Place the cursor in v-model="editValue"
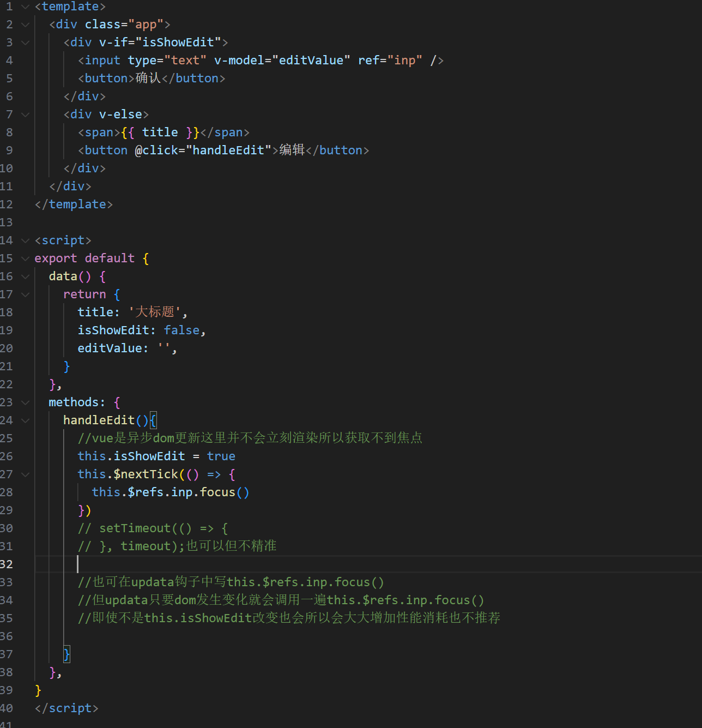Viewport: 702px width, 728px height. pos(282,61)
